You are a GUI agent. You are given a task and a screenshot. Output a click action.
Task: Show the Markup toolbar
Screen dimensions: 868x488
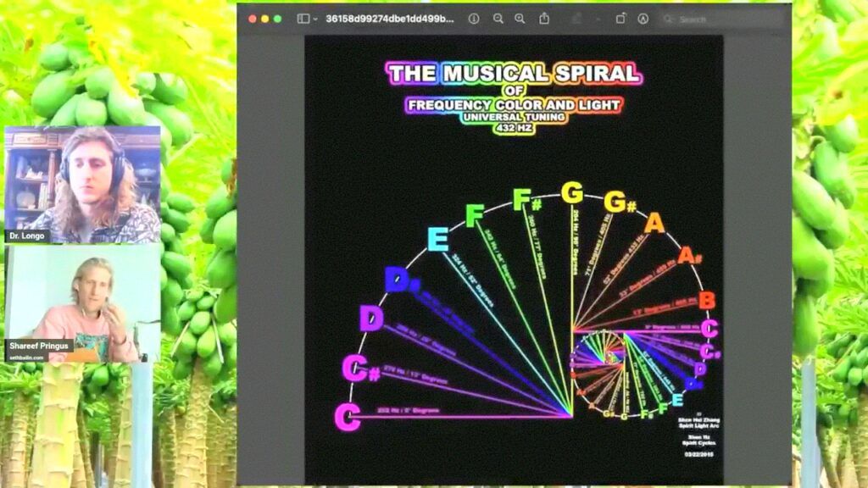coord(643,19)
